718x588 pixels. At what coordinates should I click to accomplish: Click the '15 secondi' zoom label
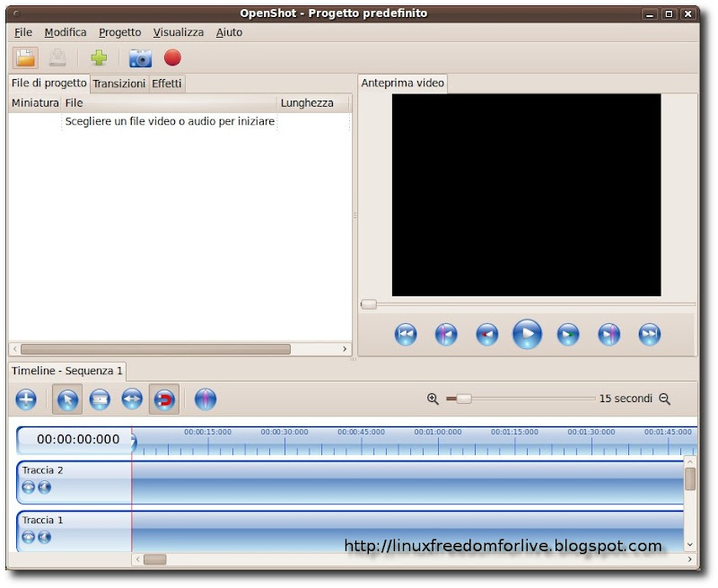[x=626, y=399]
